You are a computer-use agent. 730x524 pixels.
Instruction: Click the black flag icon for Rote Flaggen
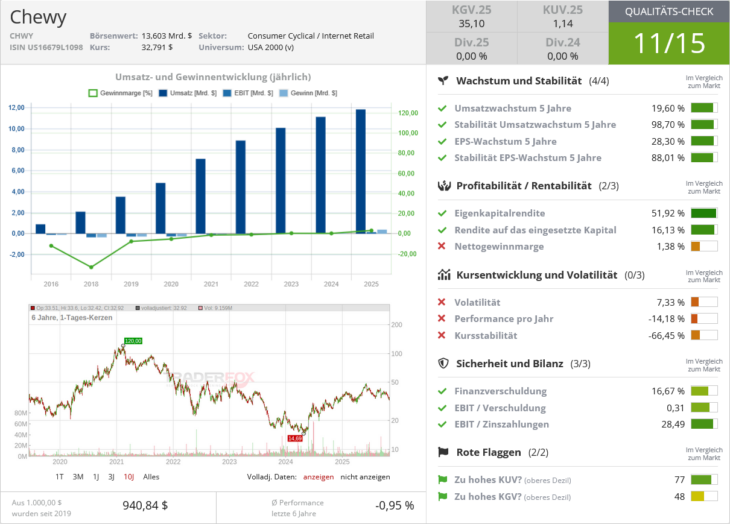(x=443, y=452)
